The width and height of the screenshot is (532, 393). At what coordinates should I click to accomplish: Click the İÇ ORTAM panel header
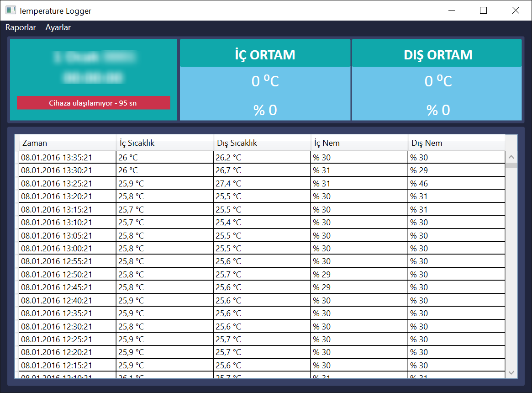265,54
